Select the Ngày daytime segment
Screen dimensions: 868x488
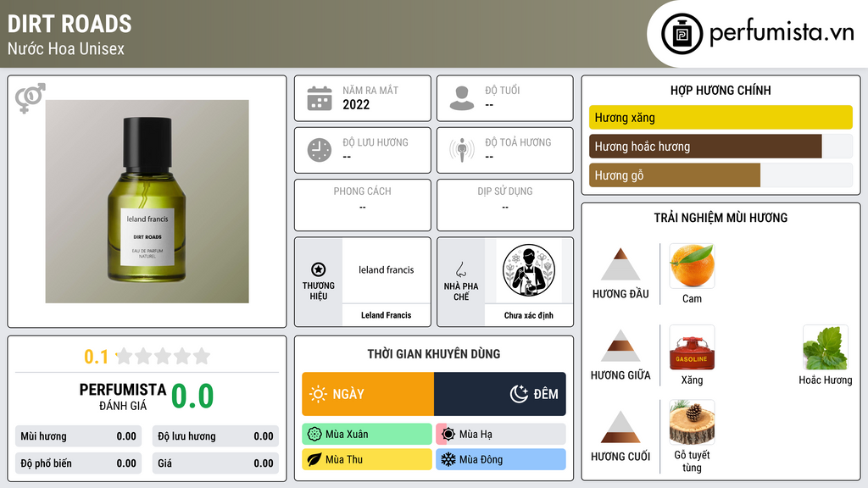click(368, 394)
